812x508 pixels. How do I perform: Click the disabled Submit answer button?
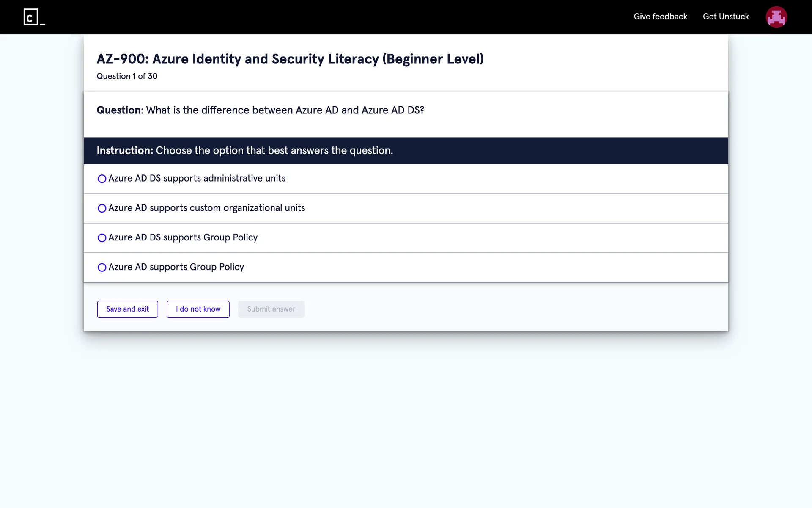click(271, 309)
